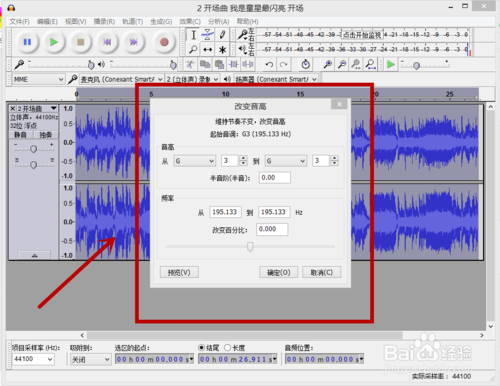The image size is (500, 386).
Task: Open the 轨道(T) menu
Action: pyautogui.click(x=133, y=22)
